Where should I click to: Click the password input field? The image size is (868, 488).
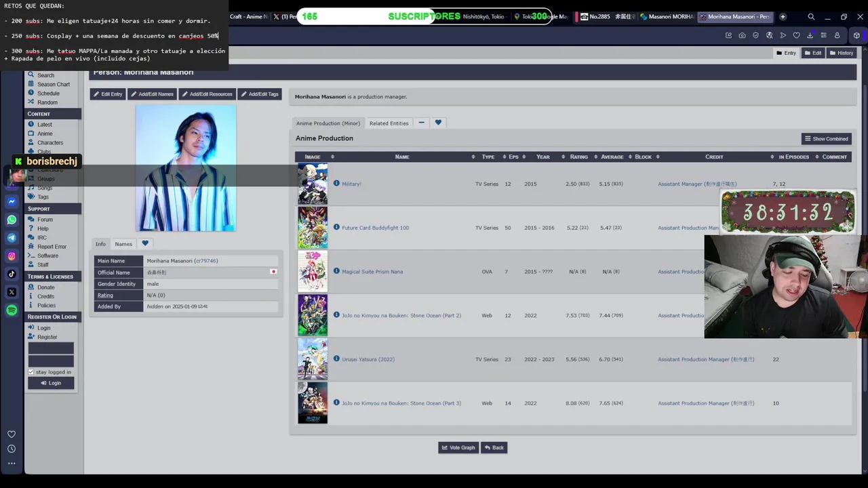point(51,361)
